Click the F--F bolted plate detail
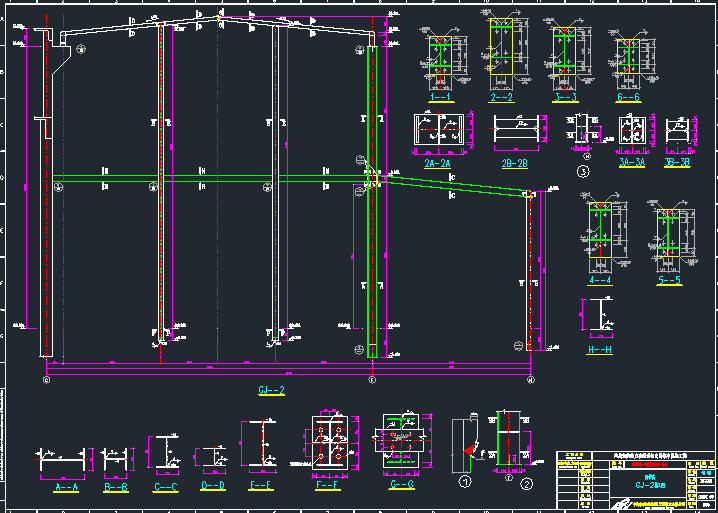The width and height of the screenshot is (718, 513). pos(327,445)
